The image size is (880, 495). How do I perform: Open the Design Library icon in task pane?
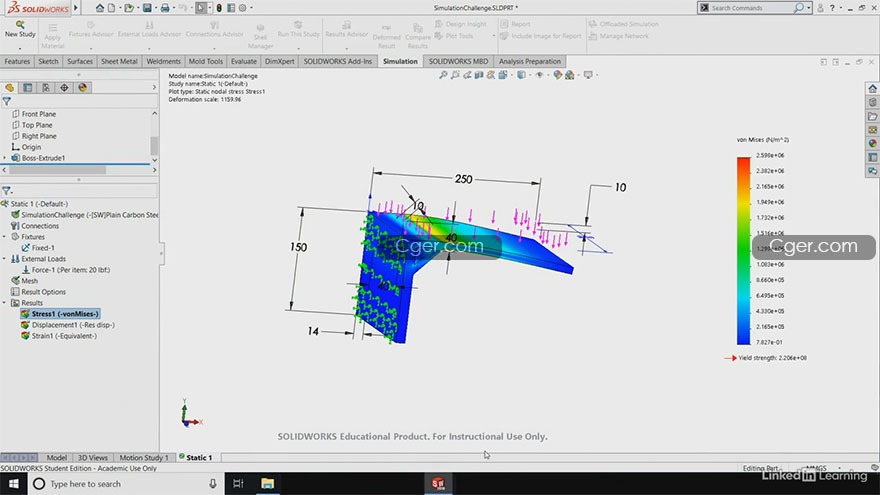click(872, 102)
